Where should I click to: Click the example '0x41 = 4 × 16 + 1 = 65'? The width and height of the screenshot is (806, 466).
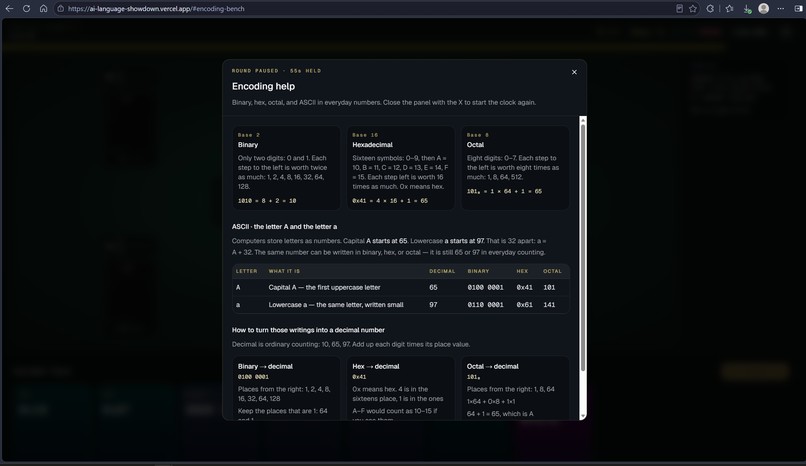click(x=390, y=201)
